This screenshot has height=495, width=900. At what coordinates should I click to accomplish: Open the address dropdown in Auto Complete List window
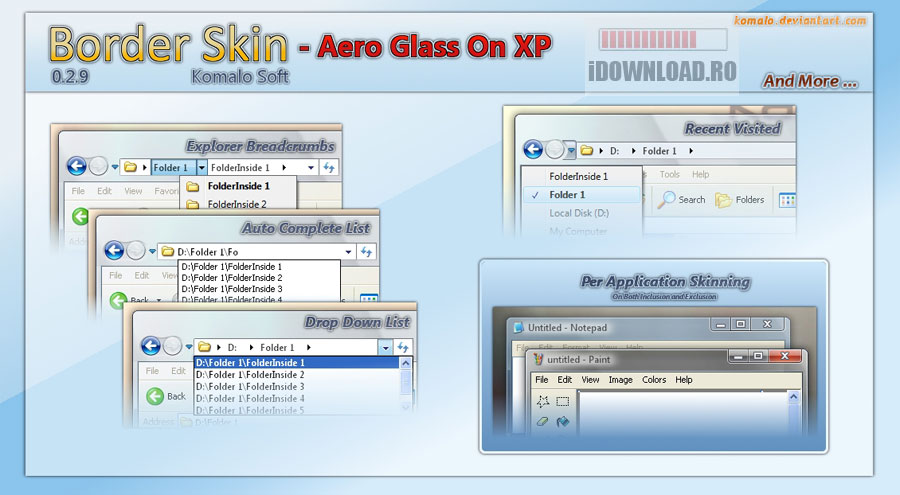[x=348, y=252]
